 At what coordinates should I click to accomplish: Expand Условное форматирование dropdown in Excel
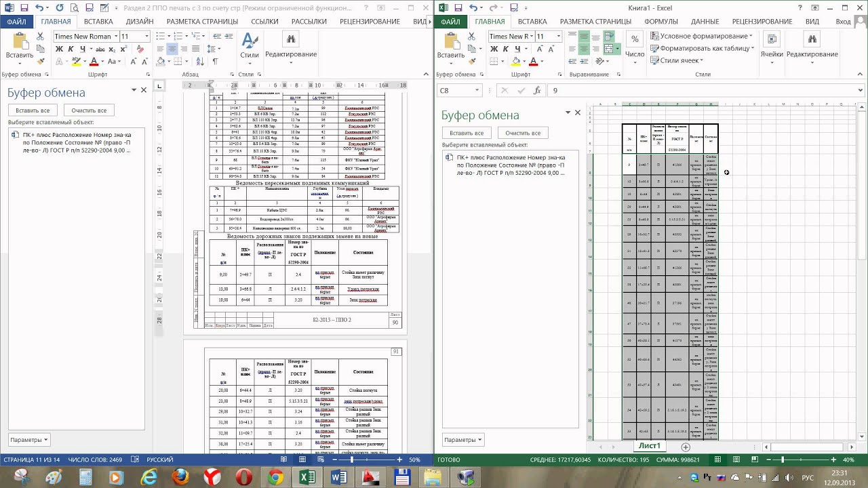701,37
